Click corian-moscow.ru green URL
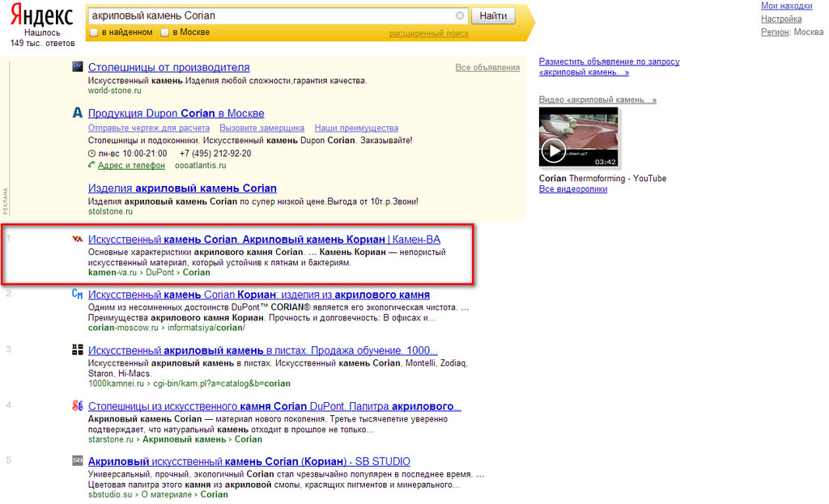This screenshot has height=504, width=829. click(123, 328)
